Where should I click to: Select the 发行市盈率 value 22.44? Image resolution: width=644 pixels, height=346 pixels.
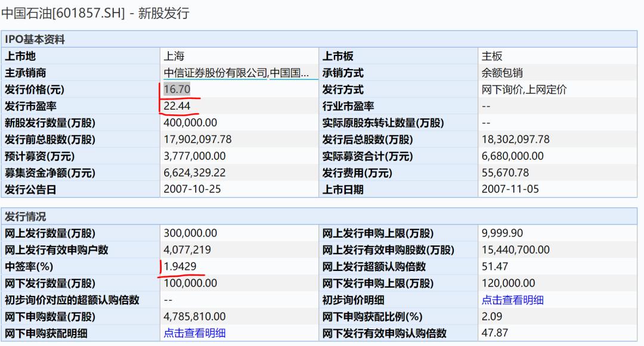point(174,107)
